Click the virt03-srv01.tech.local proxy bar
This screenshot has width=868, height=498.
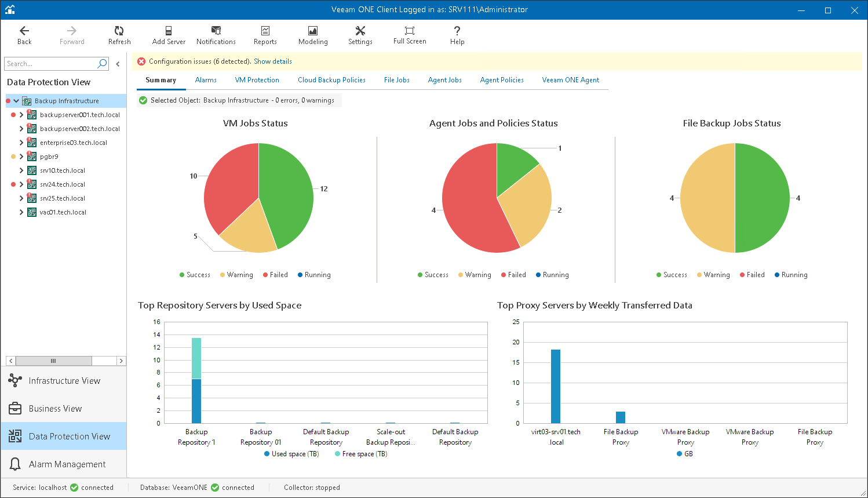click(x=556, y=386)
